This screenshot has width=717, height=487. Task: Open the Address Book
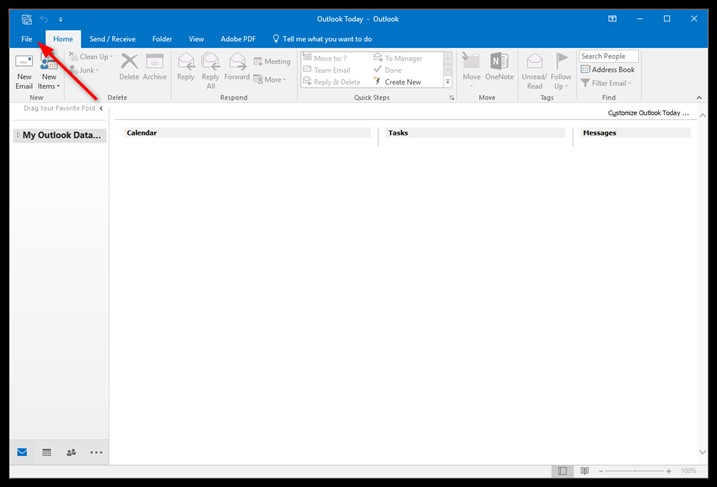608,70
